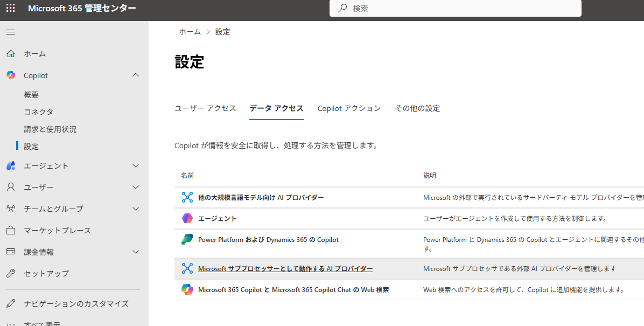The height and width of the screenshot is (326, 644).
Task: Open the app launcher waffle icon
Action: (11, 9)
